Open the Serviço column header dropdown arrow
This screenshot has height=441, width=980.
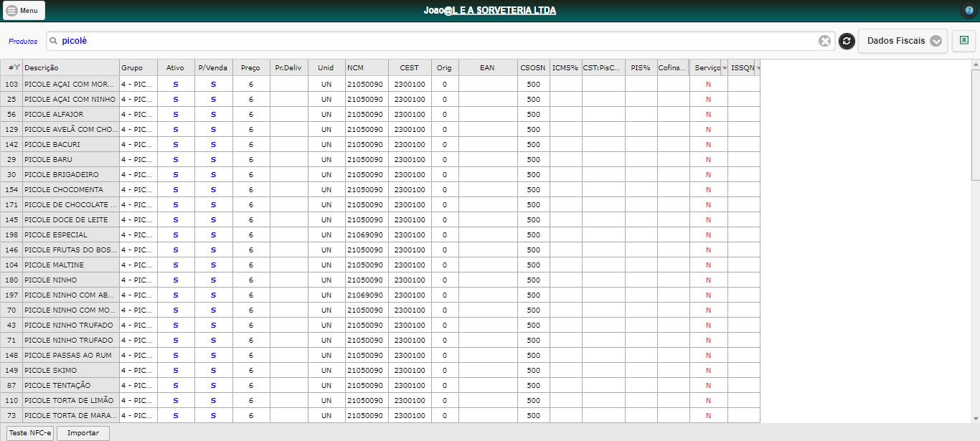(x=725, y=68)
